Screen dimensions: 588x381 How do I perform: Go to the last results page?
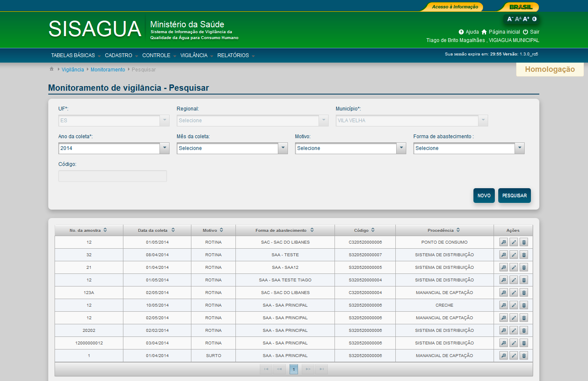(x=321, y=369)
